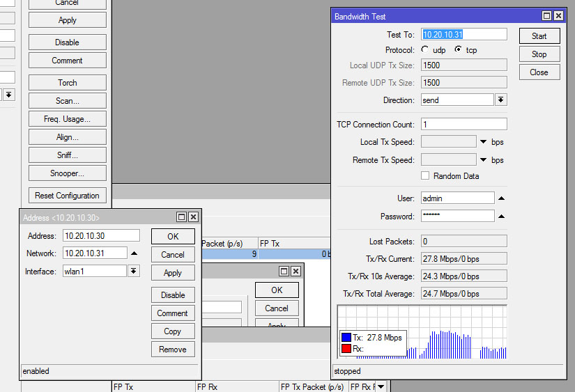
Task: Click Align... button
Action: tap(68, 137)
